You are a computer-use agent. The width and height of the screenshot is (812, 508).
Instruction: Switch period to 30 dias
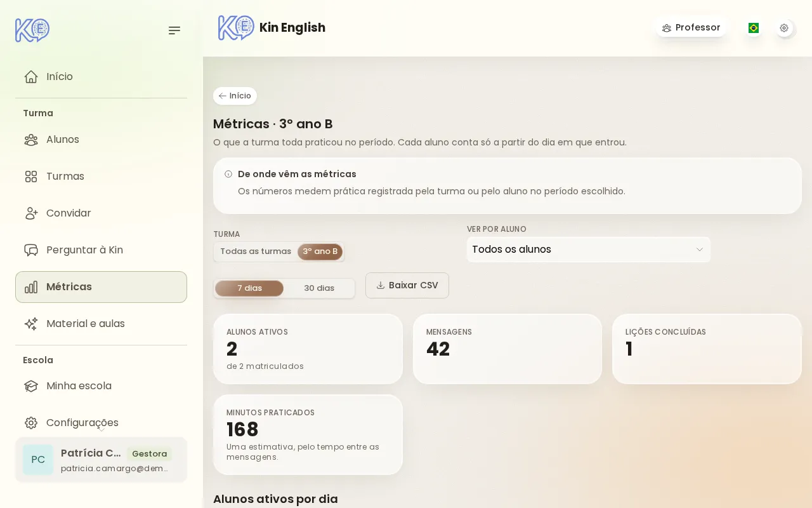(319, 288)
